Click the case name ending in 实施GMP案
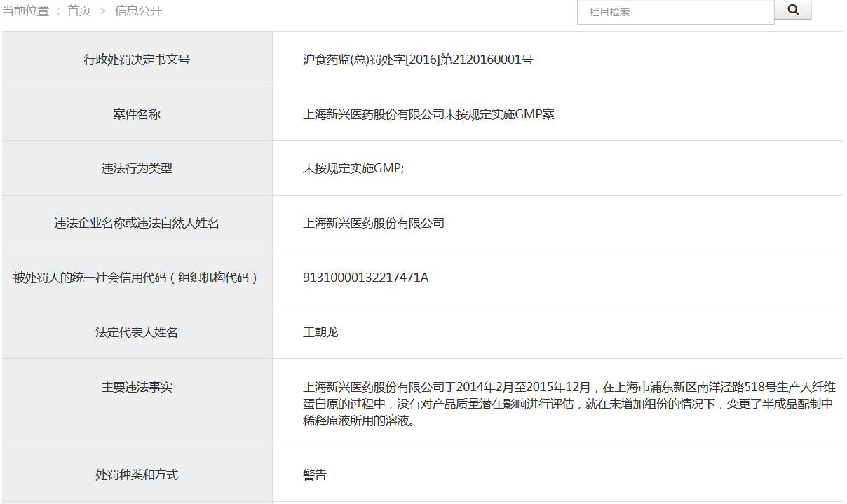 [x=428, y=114]
